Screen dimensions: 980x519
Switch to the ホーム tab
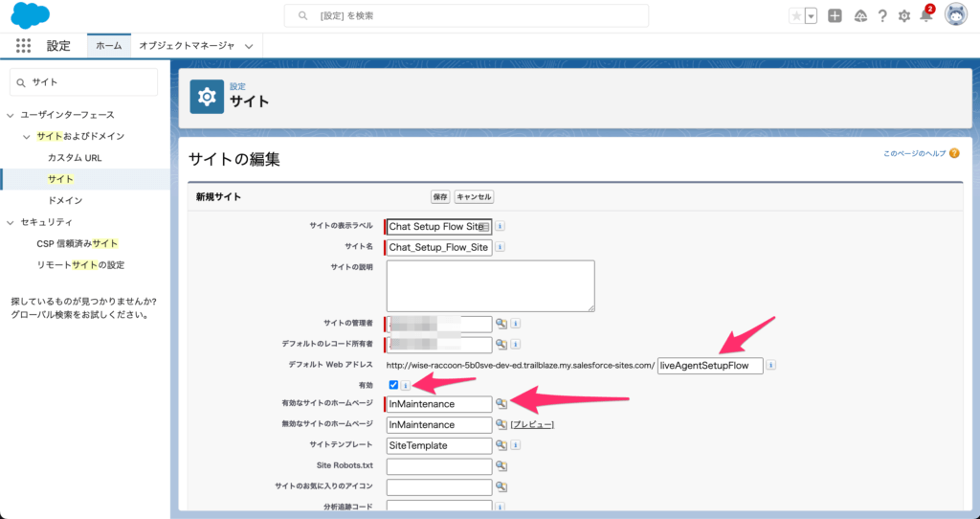click(x=109, y=46)
